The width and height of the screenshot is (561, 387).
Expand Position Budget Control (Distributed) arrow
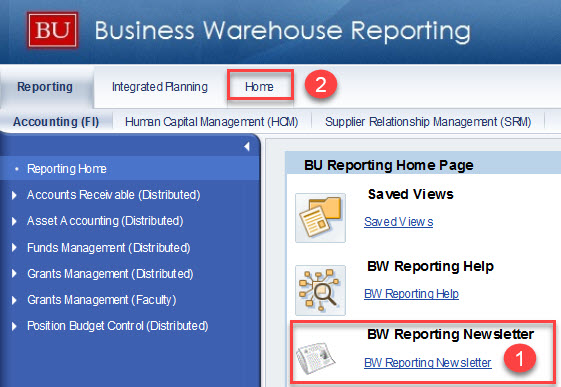[x=14, y=326]
